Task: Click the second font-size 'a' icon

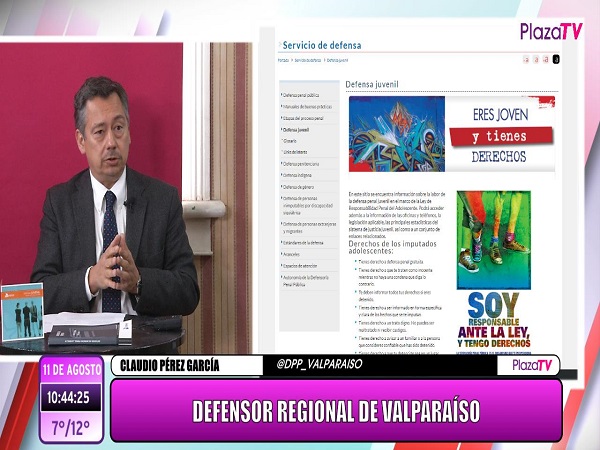Action: (536, 59)
